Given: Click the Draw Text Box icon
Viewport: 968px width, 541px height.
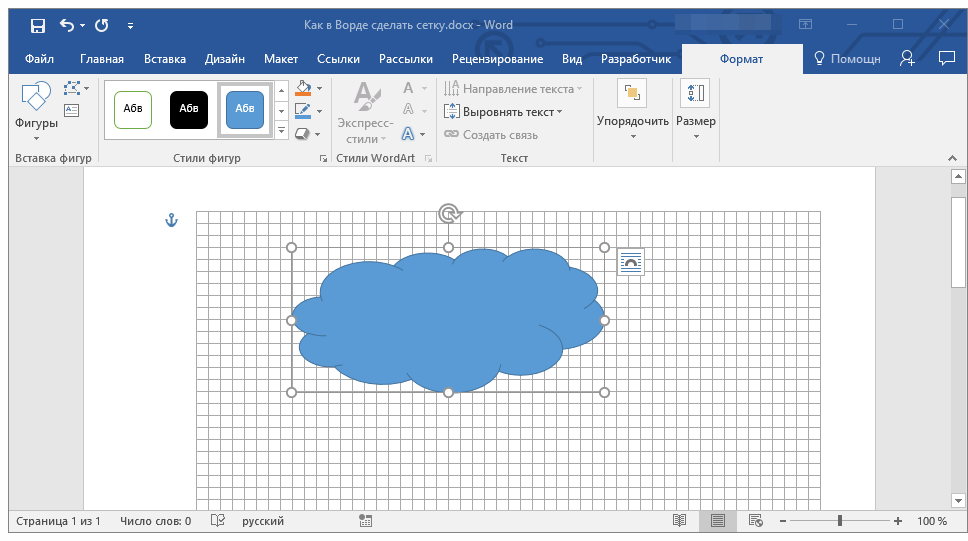Looking at the screenshot, I should tap(71, 110).
